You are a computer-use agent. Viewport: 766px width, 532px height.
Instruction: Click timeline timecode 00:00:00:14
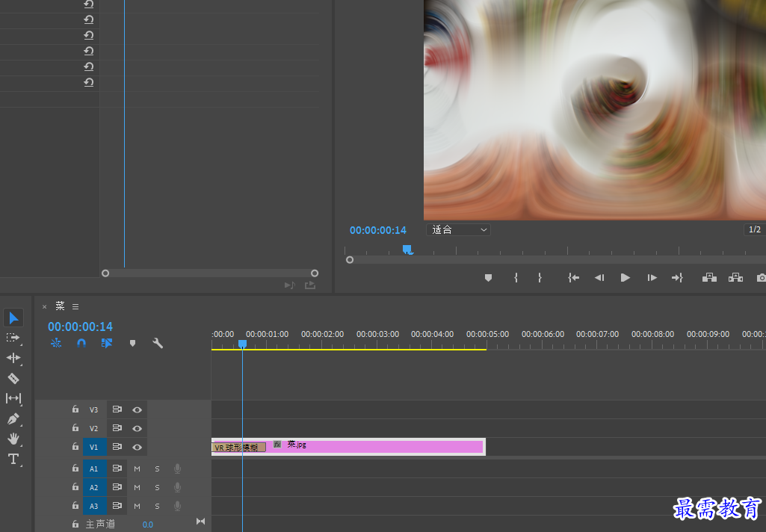click(x=80, y=327)
